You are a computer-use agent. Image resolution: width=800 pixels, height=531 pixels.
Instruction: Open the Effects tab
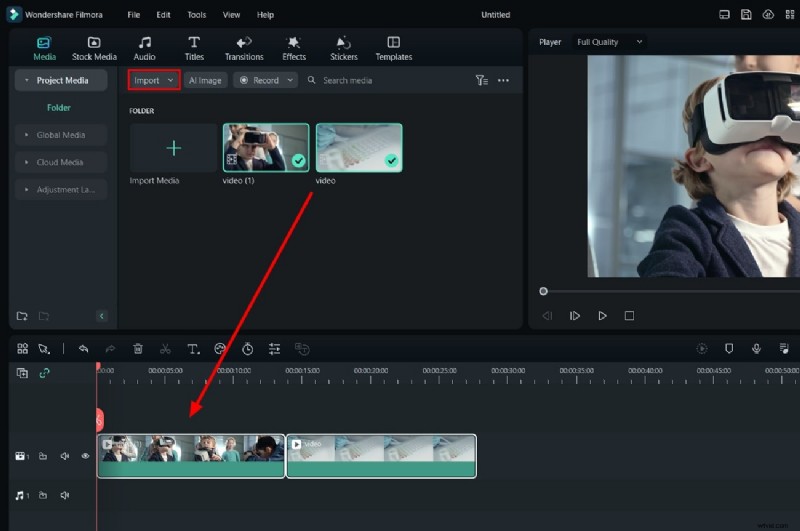pos(294,49)
